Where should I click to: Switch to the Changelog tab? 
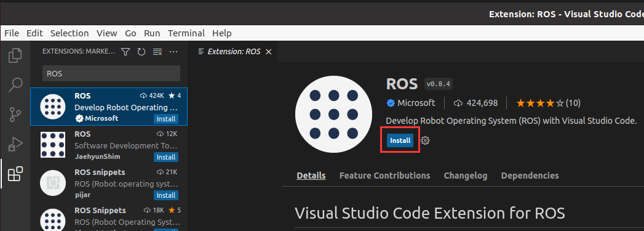[466, 176]
